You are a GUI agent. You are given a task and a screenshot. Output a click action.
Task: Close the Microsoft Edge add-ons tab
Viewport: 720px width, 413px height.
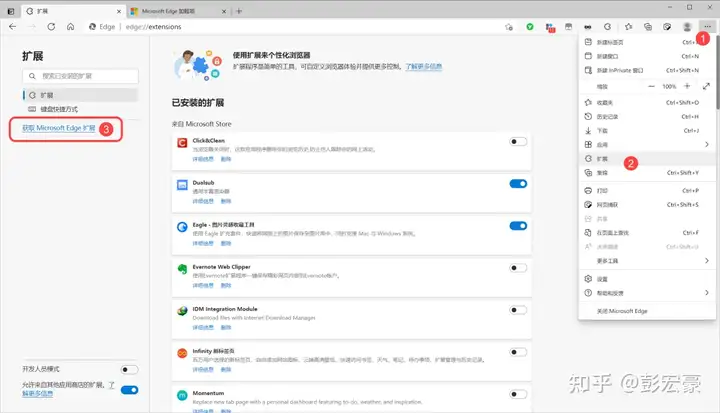point(224,11)
